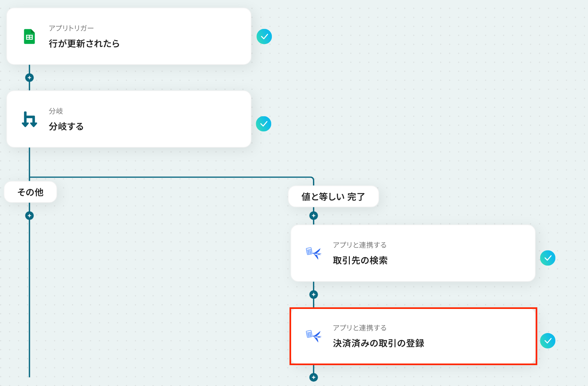588x386 pixels.
Task: Add step under the その他 branch
Action: (30, 216)
